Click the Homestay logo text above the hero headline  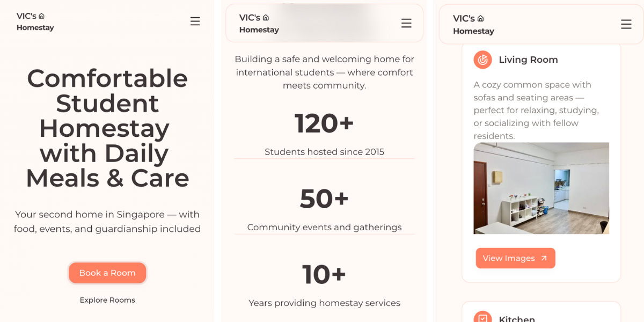pyautogui.click(x=35, y=28)
